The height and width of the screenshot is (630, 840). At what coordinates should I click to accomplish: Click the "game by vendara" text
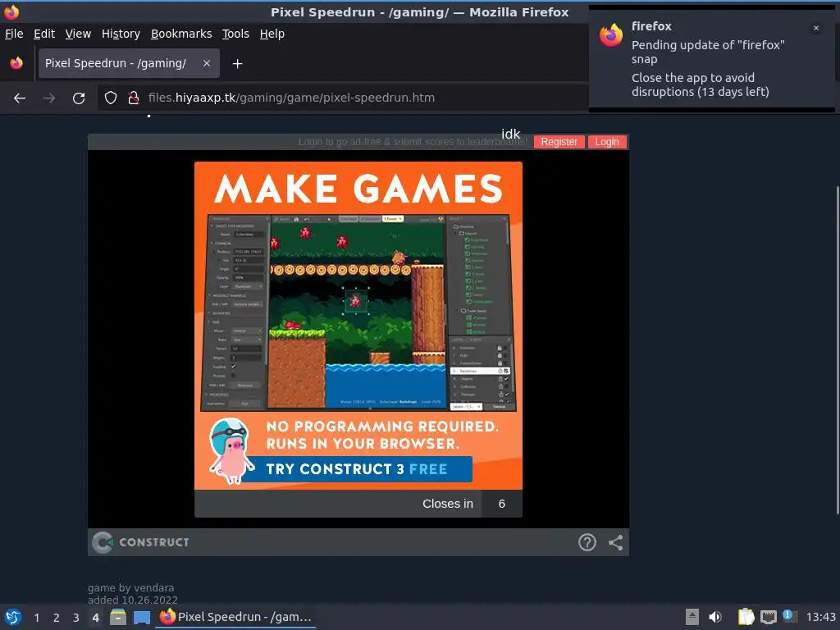point(130,587)
